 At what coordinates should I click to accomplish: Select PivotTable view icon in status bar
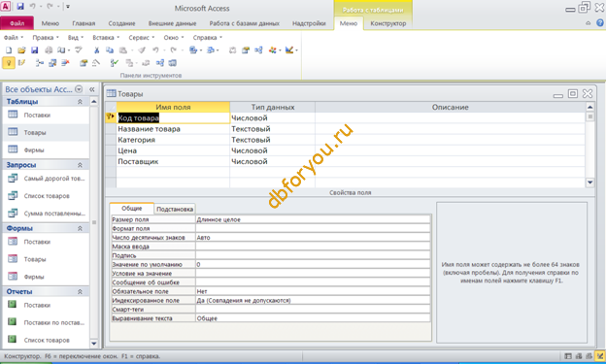click(579, 356)
